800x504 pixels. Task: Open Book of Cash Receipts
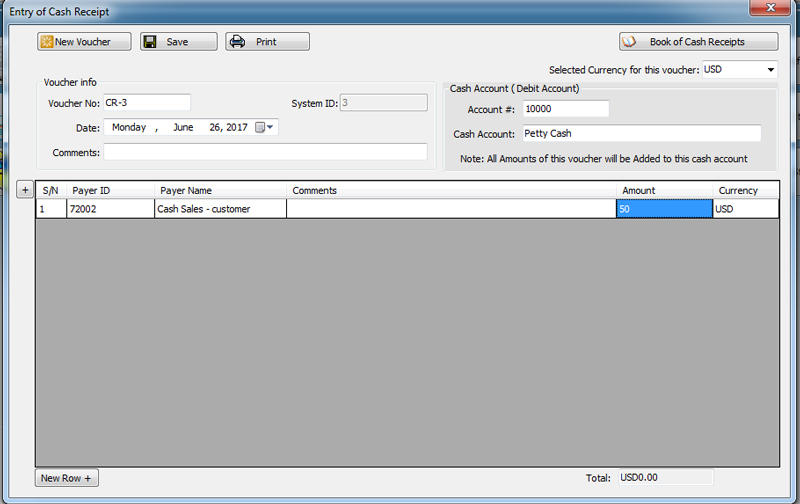pos(698,42)
